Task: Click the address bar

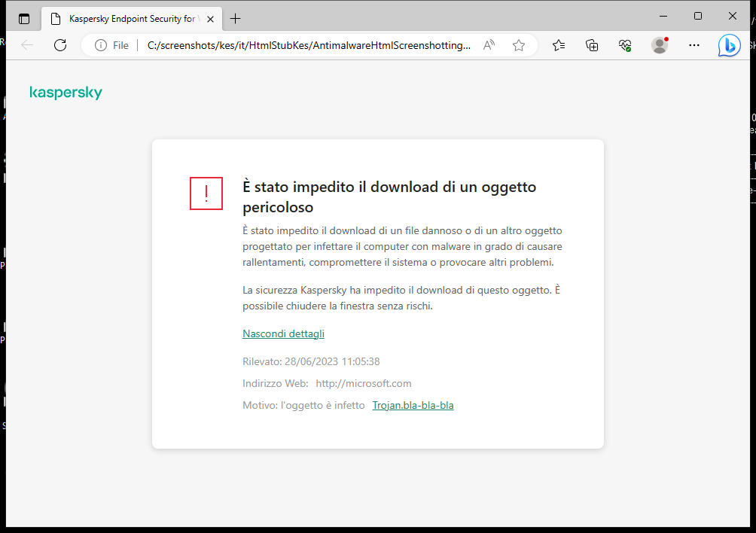Action: 301,44
